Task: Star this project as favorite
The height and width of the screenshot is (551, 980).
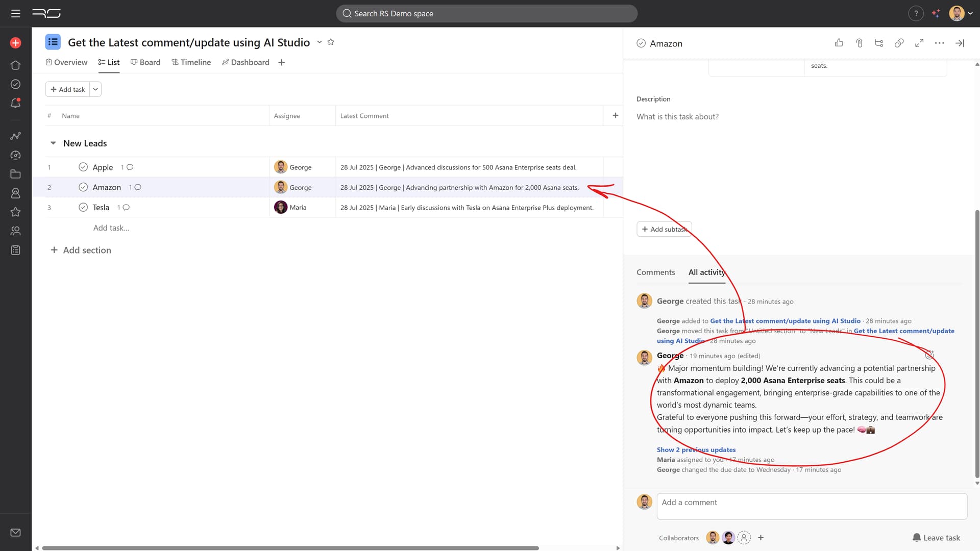Action: click(x=331, y=42)
